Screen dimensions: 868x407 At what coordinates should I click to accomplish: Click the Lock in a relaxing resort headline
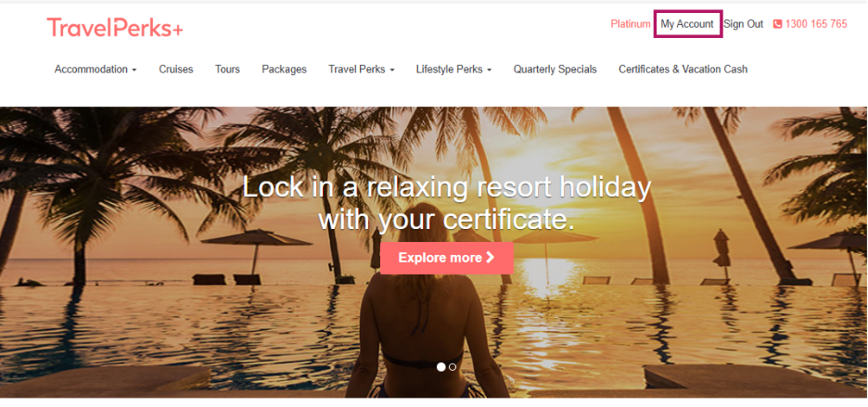tap(446, 204)
